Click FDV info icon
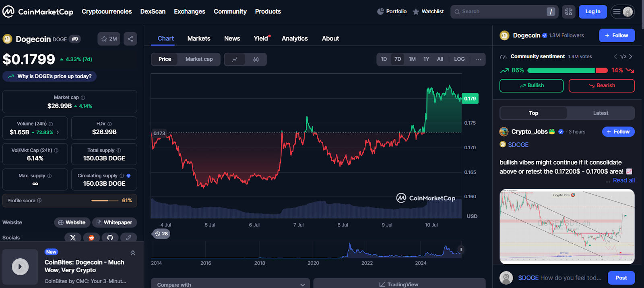Image resolution: width=644 pixels, height=288 pixels. click(109, 124)
